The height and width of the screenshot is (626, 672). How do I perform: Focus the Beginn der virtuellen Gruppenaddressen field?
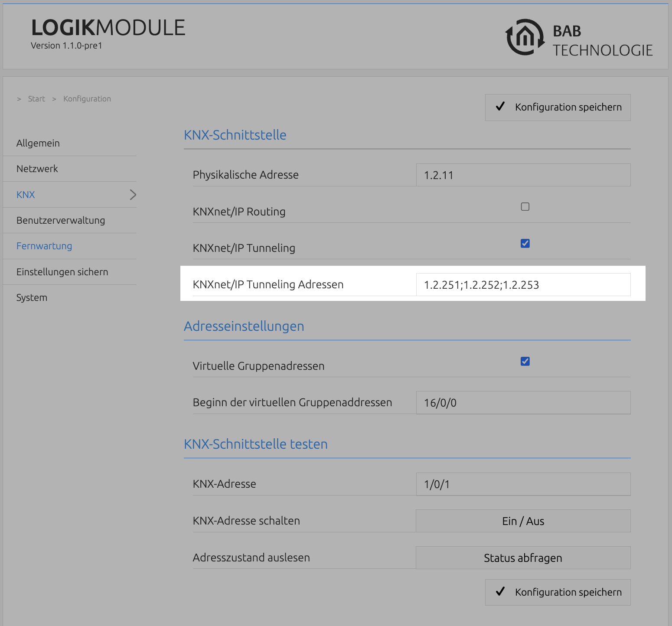click(523, 402)
